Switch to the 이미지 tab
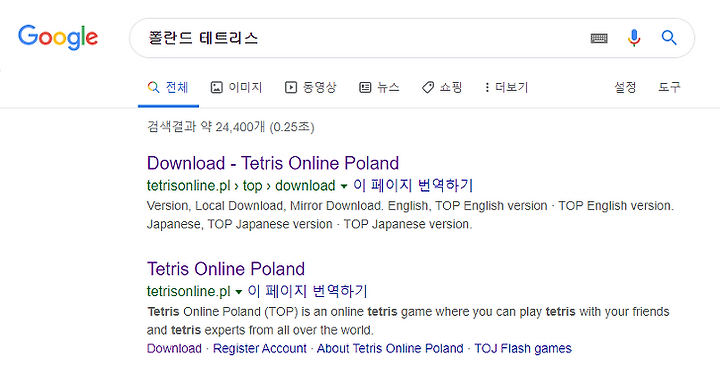The width and height of the screenshot is (720, 373). (x=236, y=87)
